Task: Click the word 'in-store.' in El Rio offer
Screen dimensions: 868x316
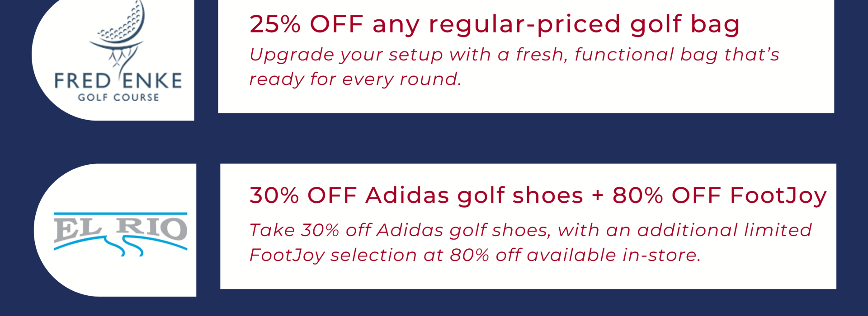Action: coord(661,256)
